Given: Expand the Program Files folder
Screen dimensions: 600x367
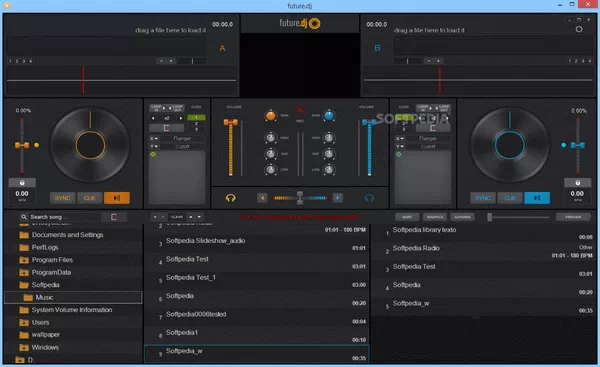Looking at the screenshot, I should point(24,260).
